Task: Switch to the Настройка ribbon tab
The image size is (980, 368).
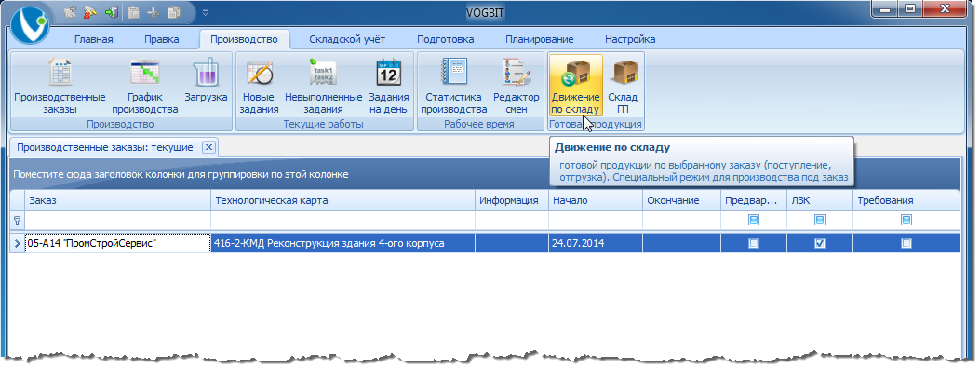Action: click(x=630, y=39)
